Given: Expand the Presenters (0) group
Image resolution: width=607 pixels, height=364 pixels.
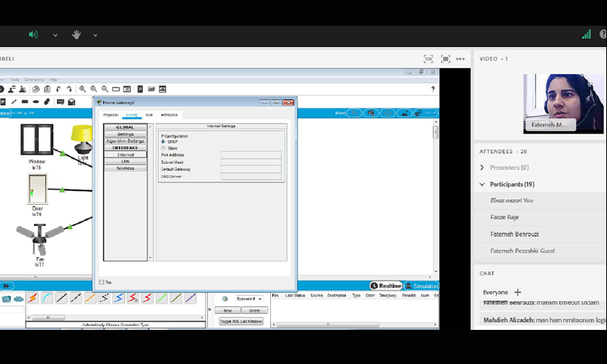Looking at the screenshot, I should pyautogui.click(x=482, y=168).
